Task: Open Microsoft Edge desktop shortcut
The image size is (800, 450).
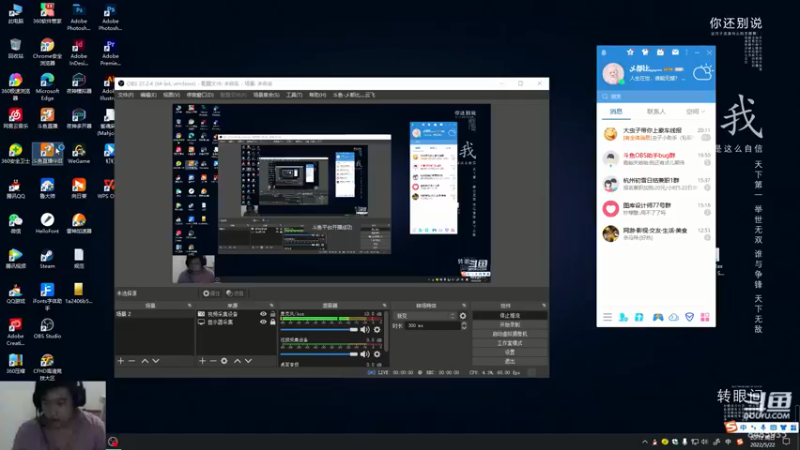Action: tap(47, 86)
